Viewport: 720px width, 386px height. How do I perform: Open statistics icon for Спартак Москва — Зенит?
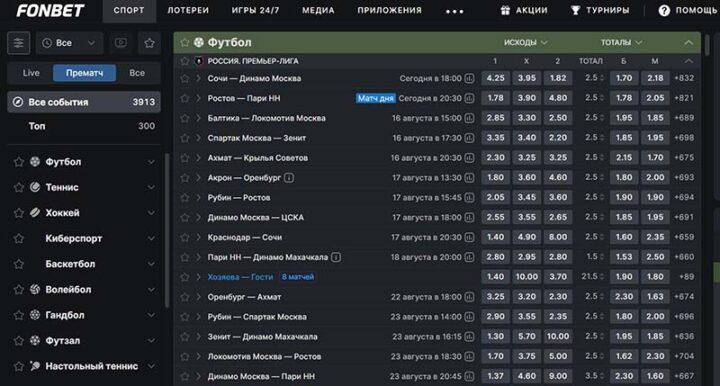click(469, 138)
